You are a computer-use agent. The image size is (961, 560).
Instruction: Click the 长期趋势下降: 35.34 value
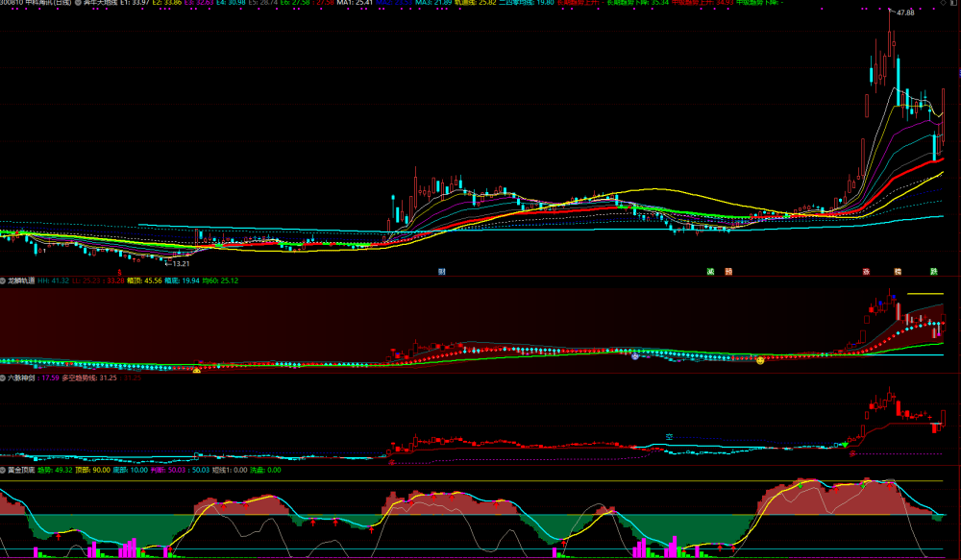pyautogui.click(x=637, y=3)
